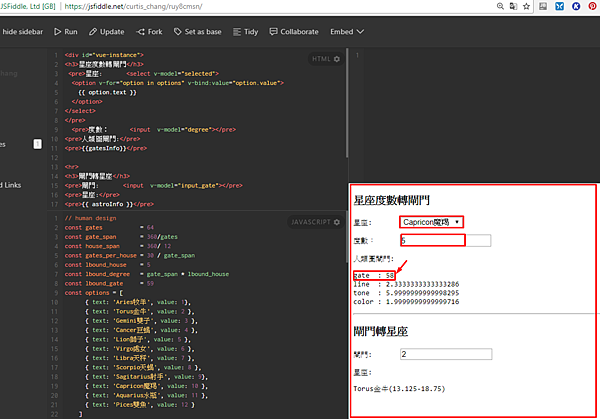This screenshot has width=600, height=419.
Task: Click the sidebar resources count badge
Action: (x=38, y=144)
